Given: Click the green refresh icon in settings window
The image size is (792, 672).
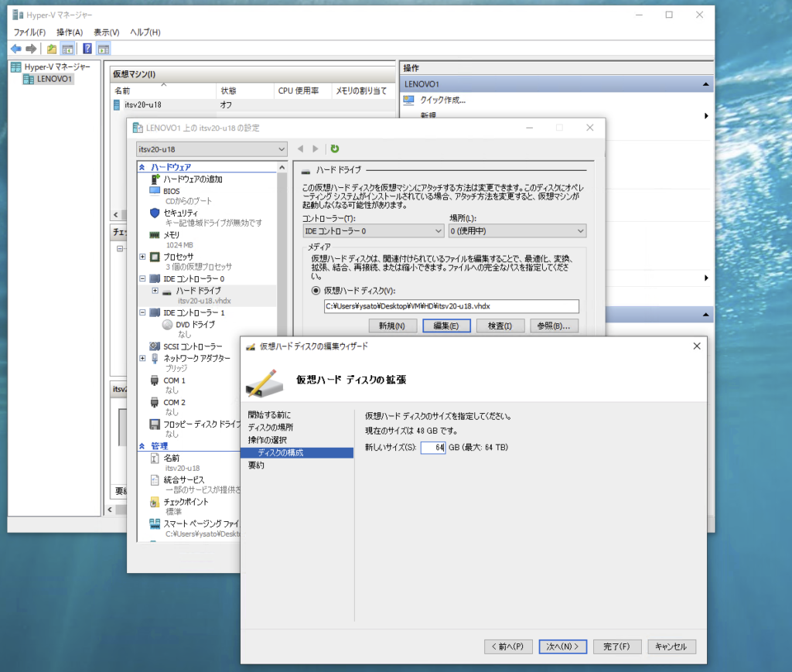Looking at the screenshot, I should (335, 148).
